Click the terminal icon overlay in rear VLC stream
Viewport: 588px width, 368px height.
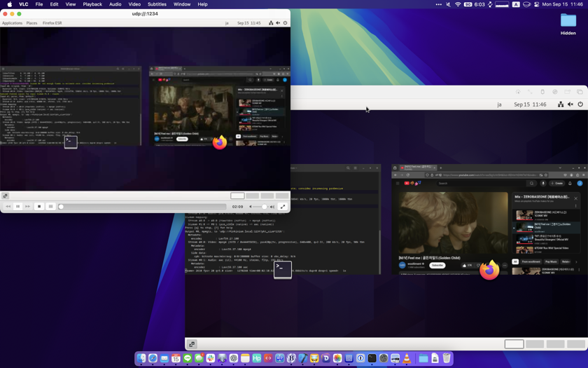tap(283, 270)
